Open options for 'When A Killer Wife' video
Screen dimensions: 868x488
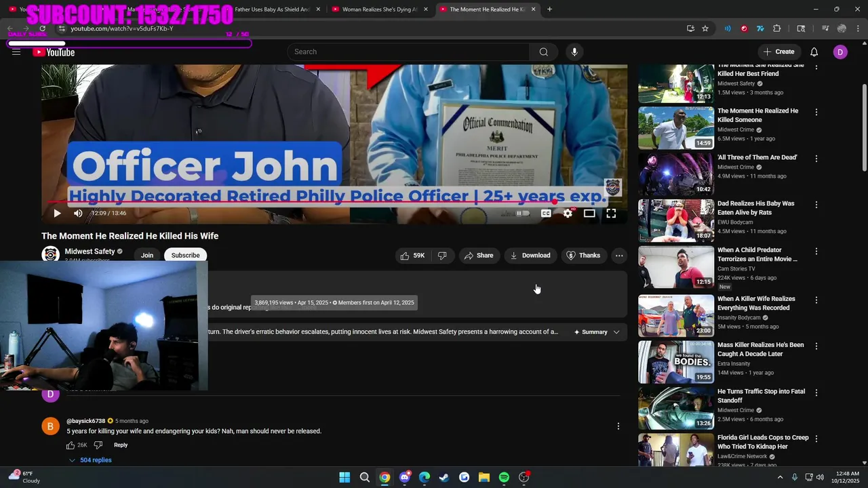point(816,300)
